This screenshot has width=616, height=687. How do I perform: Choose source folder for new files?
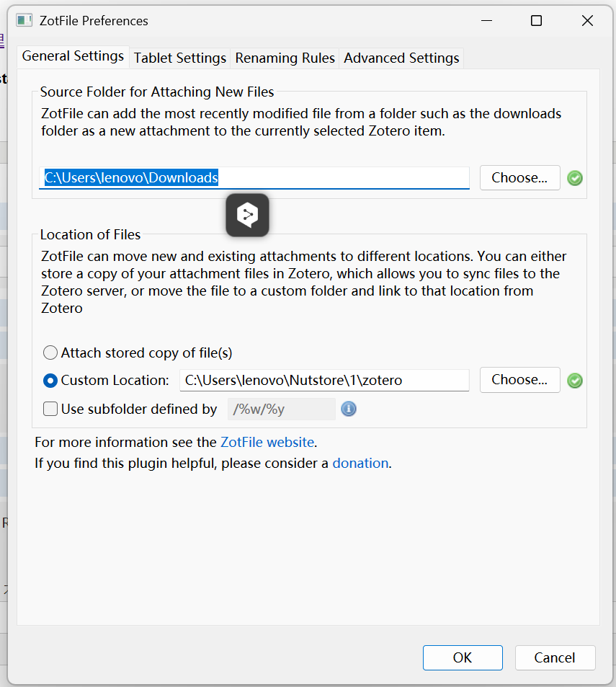[519, 178]
